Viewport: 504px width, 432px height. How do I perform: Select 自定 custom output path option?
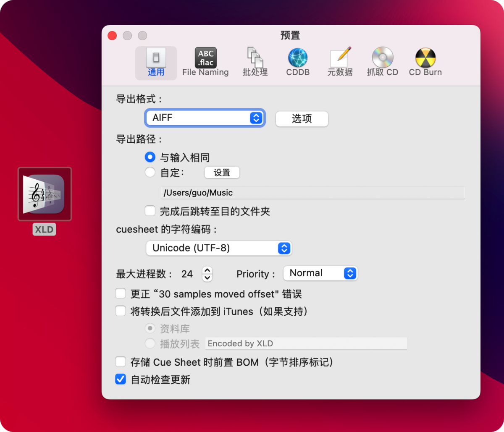(x=150, y=172)
